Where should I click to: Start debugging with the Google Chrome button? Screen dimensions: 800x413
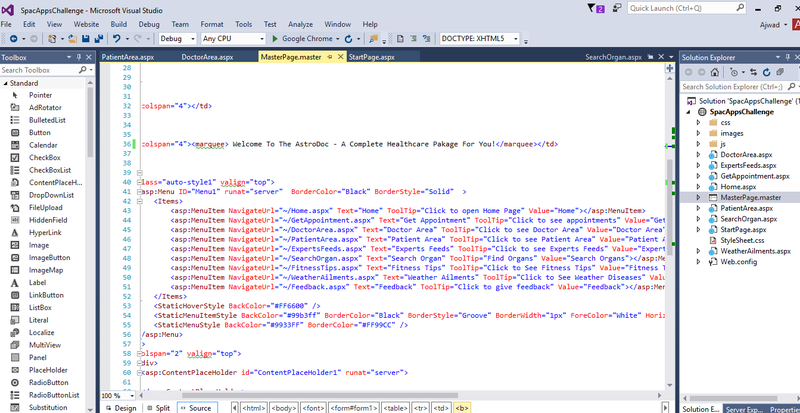click(x=304, y=39)
